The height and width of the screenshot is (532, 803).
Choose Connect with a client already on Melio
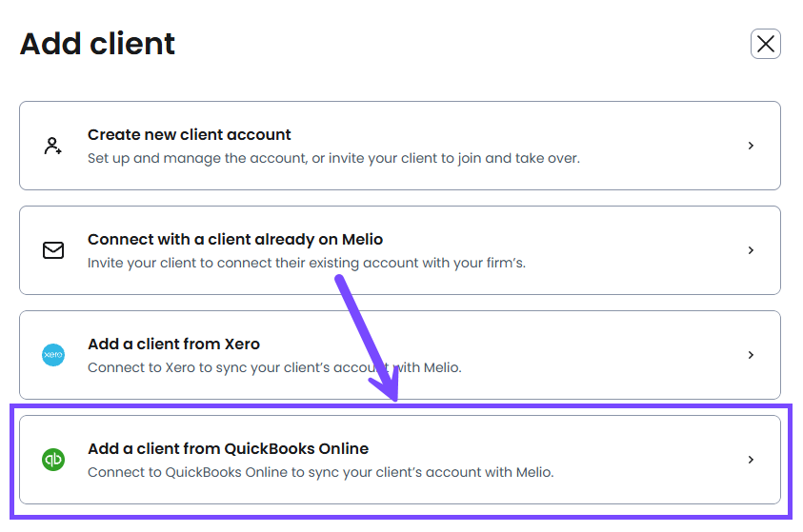coord(235,239)
